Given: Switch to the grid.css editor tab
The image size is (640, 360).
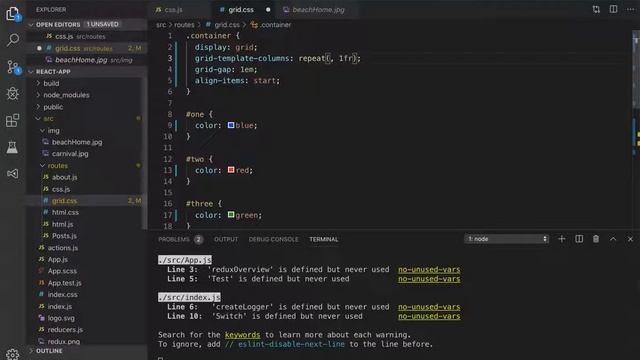Looking at the screenshot, I should coord(241,9).
